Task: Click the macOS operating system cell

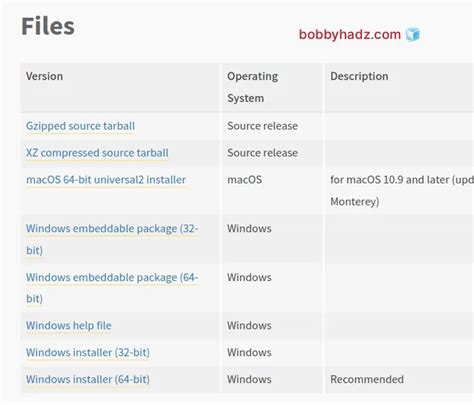Action: click(x=244, y=180)
